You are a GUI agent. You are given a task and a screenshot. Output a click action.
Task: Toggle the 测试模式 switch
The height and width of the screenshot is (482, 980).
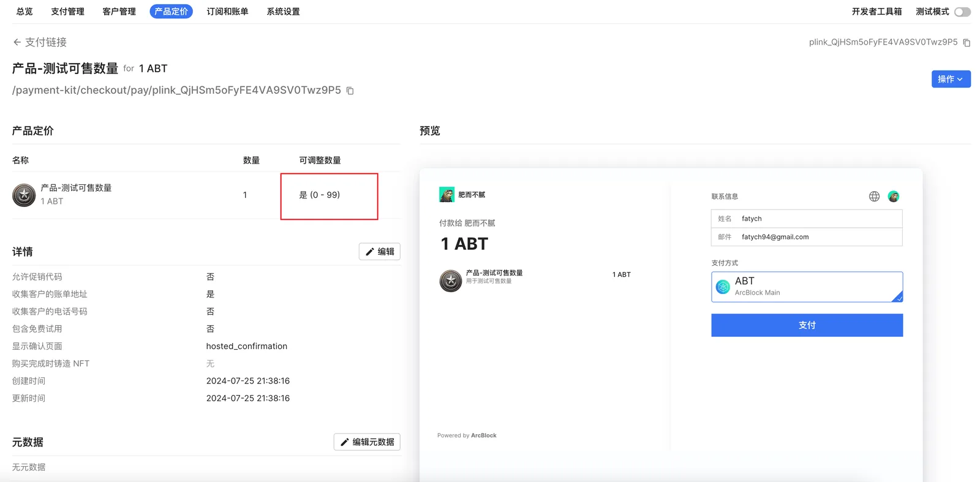pos(962,12)
